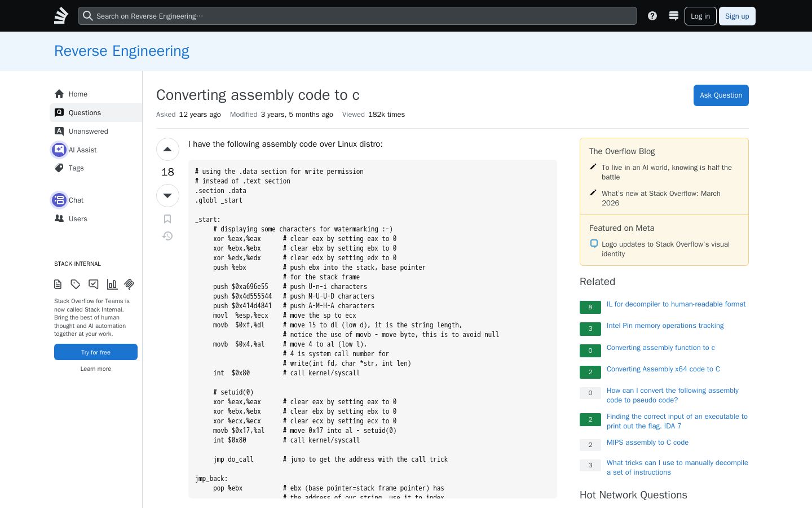Click the 'Featured on Meta' heading
This screenshot has width=812, height=508.
coord(621,228)
